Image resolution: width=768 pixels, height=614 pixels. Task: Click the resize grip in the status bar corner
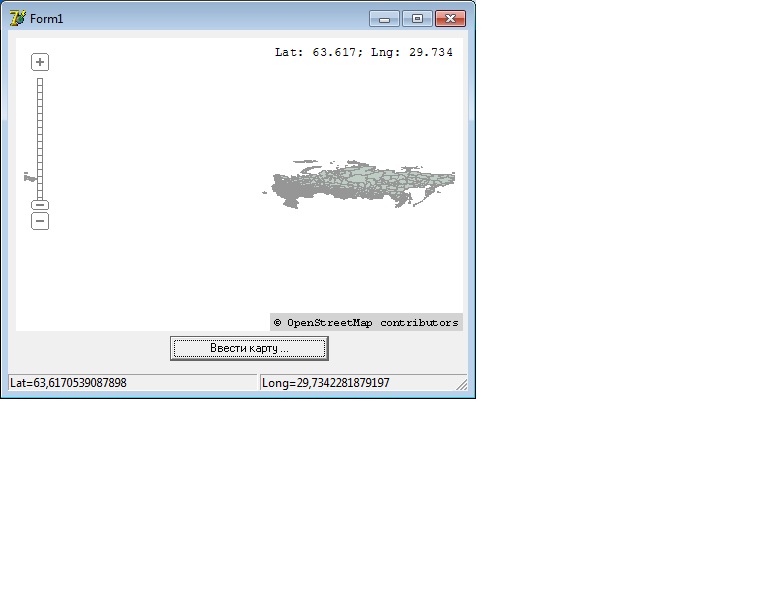point(462,385)
